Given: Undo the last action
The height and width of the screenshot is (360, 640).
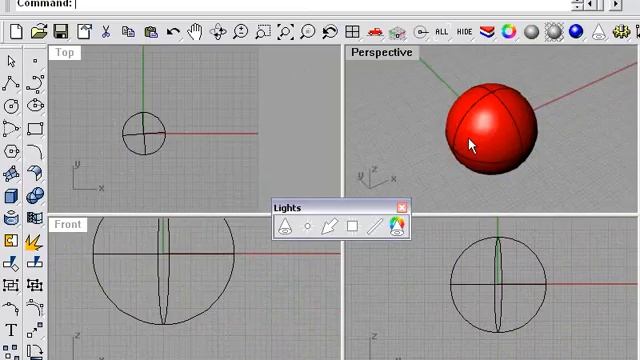Looking at the screenshot, I should click(x=173, y=31).
